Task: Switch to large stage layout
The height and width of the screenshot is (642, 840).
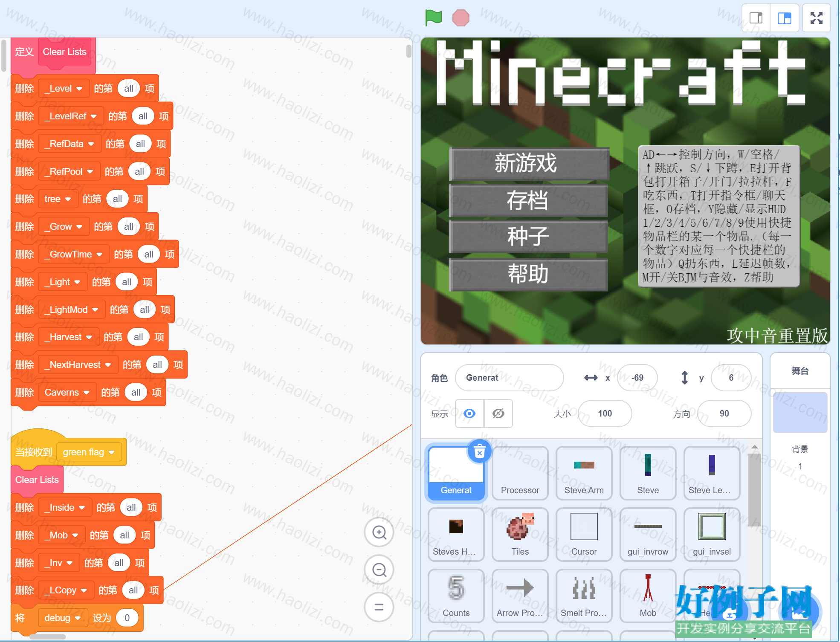Action: (x=784, y=18)
